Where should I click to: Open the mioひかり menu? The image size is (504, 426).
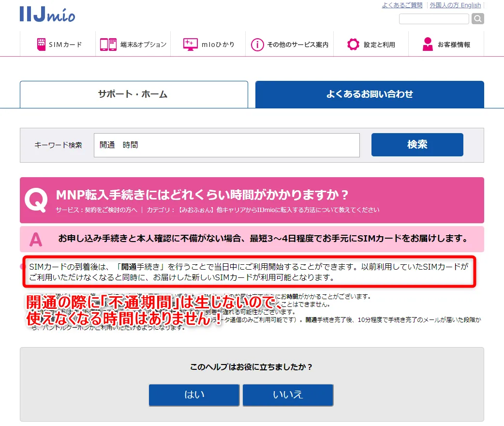pos(208,45)
